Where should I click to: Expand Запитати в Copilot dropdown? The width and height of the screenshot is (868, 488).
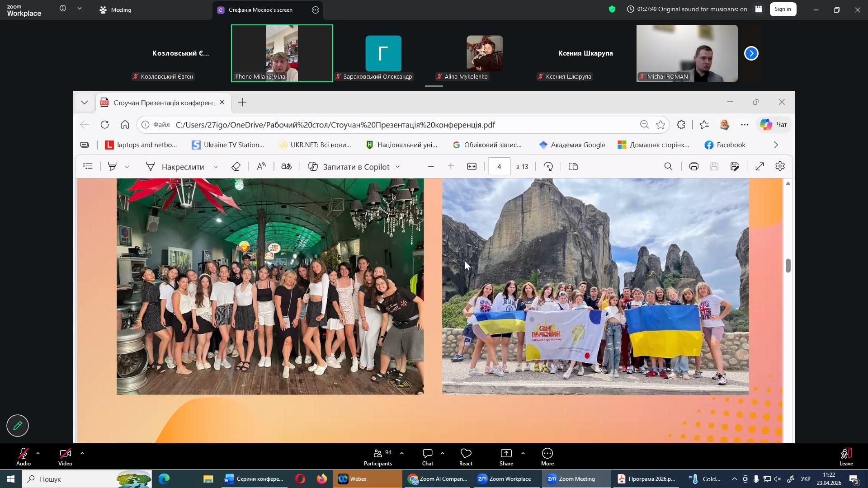[x=398, y=167]
